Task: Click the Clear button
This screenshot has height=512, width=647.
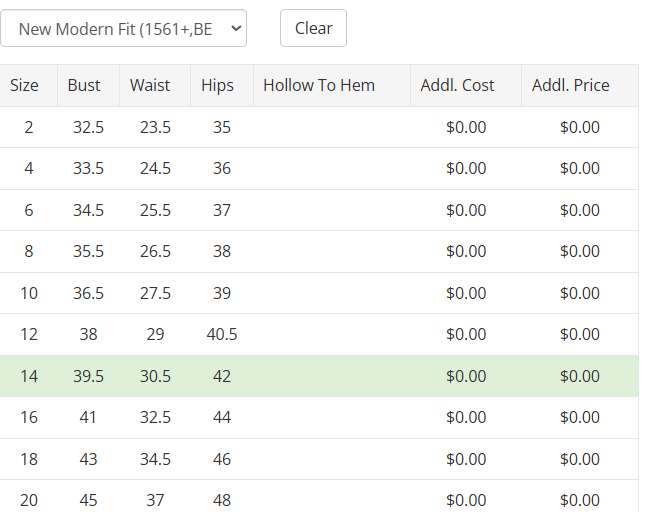Action: (x=313, y=29)
